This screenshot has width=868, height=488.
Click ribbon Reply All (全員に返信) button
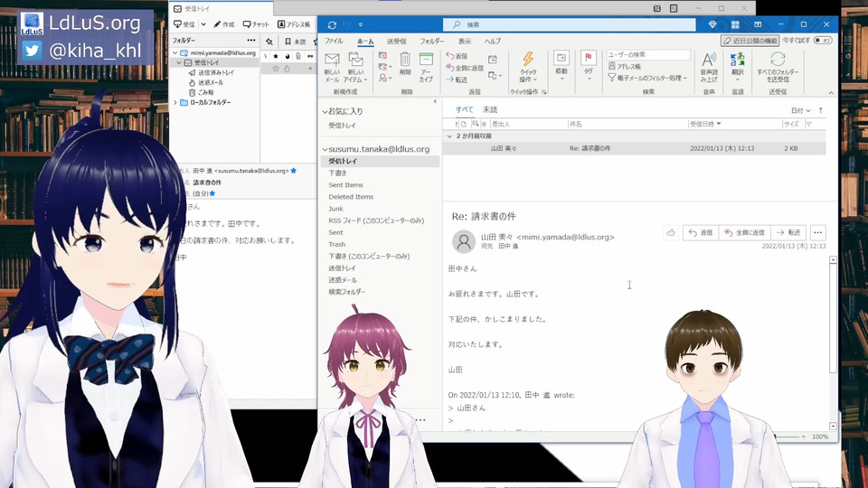tap(465, 68)
